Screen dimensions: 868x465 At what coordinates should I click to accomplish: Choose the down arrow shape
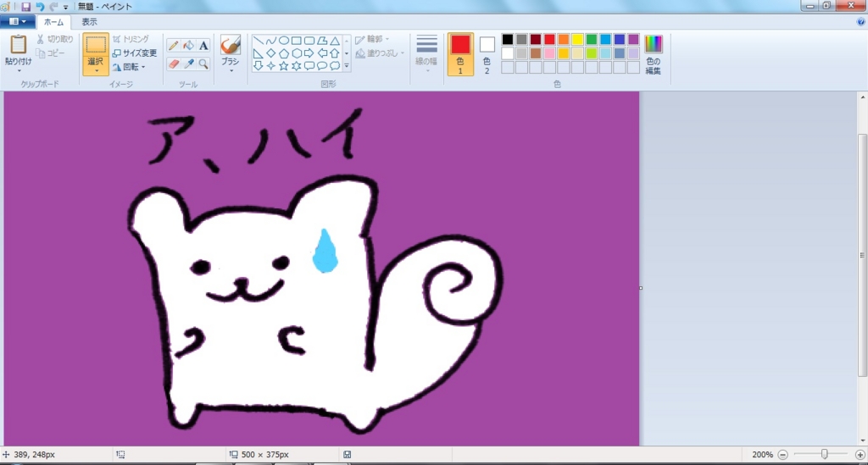click(258, 66)
